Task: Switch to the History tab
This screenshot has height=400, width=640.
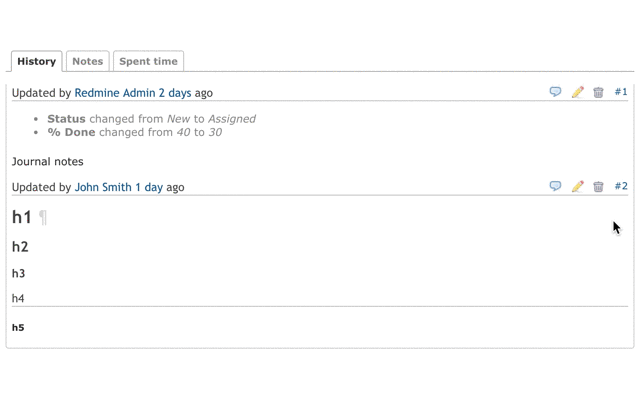Action: tap(37, 61)
